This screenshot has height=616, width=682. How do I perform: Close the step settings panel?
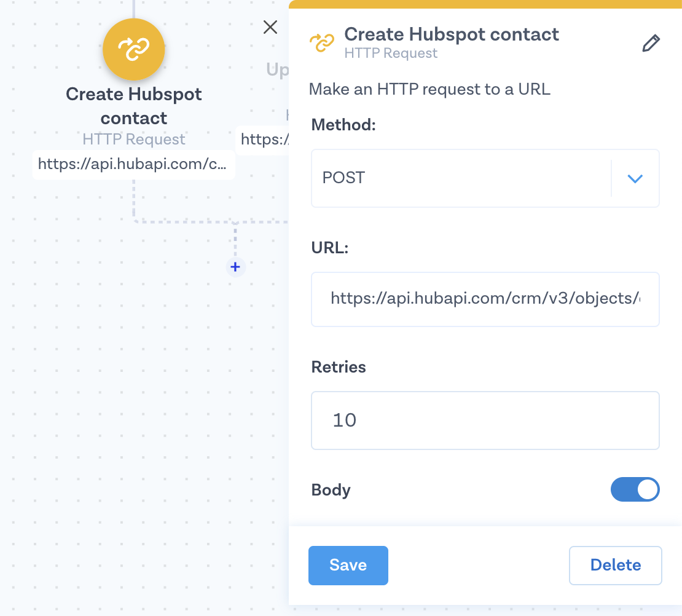pos(270,27)
